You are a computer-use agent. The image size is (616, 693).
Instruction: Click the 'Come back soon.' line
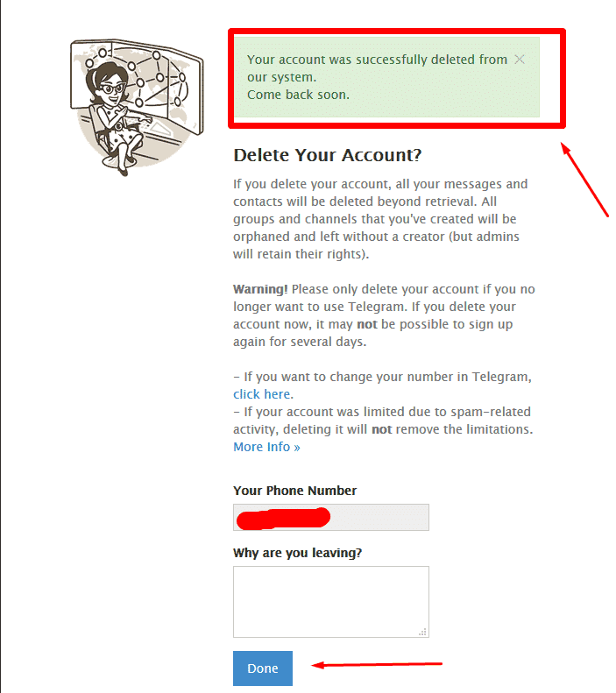tap(298, 95)
